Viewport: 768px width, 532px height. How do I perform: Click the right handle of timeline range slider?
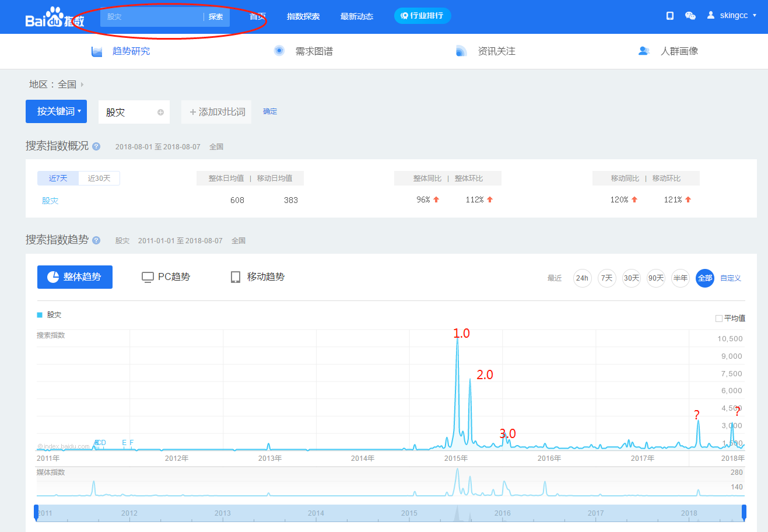pos(744,513)
